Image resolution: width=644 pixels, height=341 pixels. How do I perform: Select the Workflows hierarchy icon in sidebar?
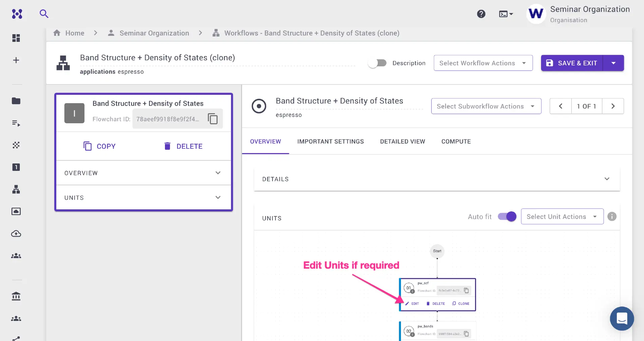point(16,189)
